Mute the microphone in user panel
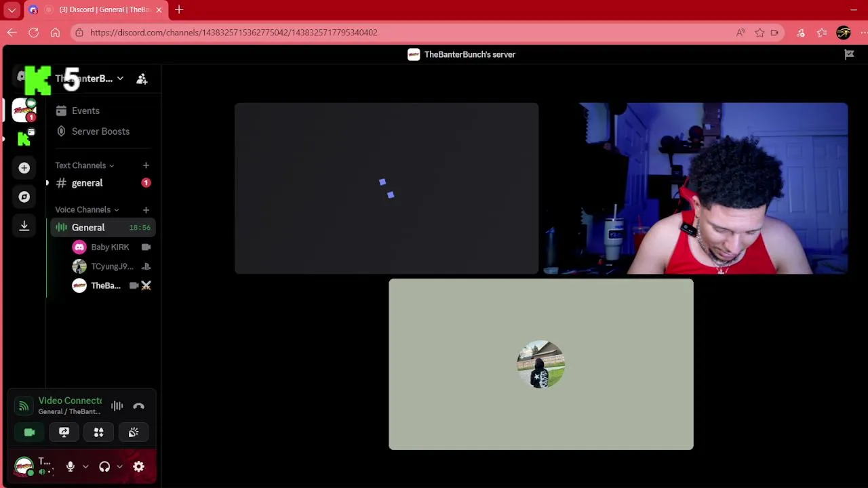The image size is (868, 488). pos(70,466)
